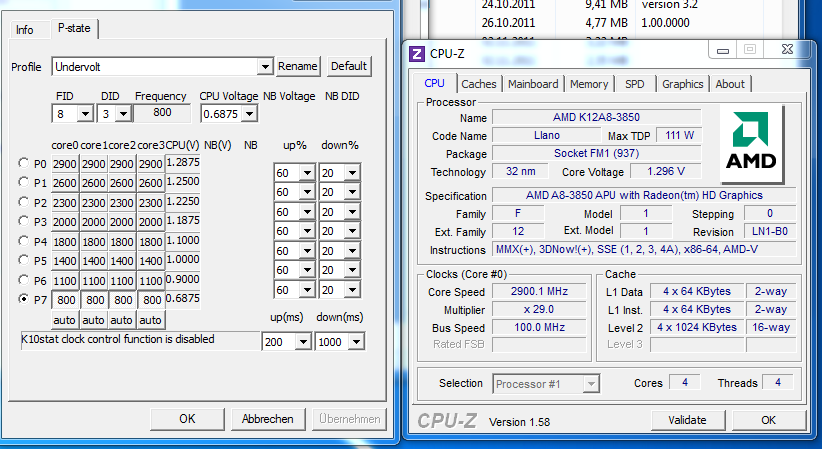Click the Multiplier x 29.0 field

[539, 309]
